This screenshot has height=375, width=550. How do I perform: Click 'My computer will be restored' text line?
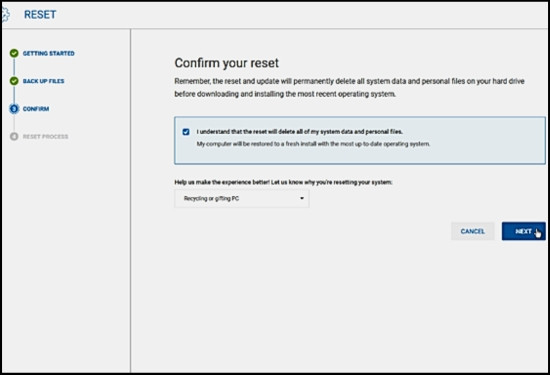(313, 144)
